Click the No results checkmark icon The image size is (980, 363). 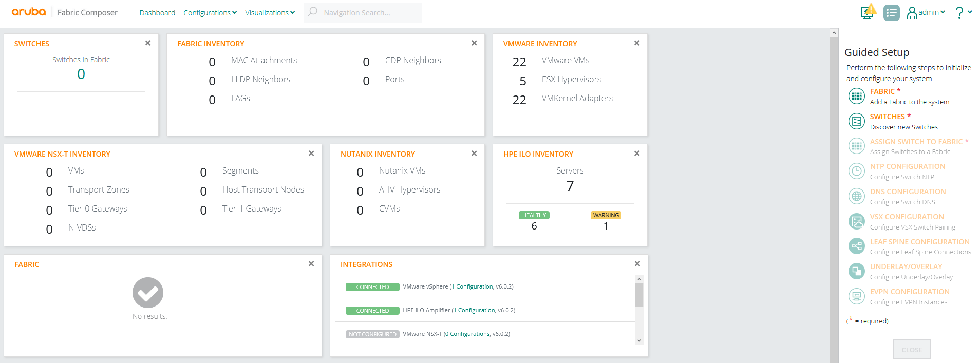(x=148, y=293)
